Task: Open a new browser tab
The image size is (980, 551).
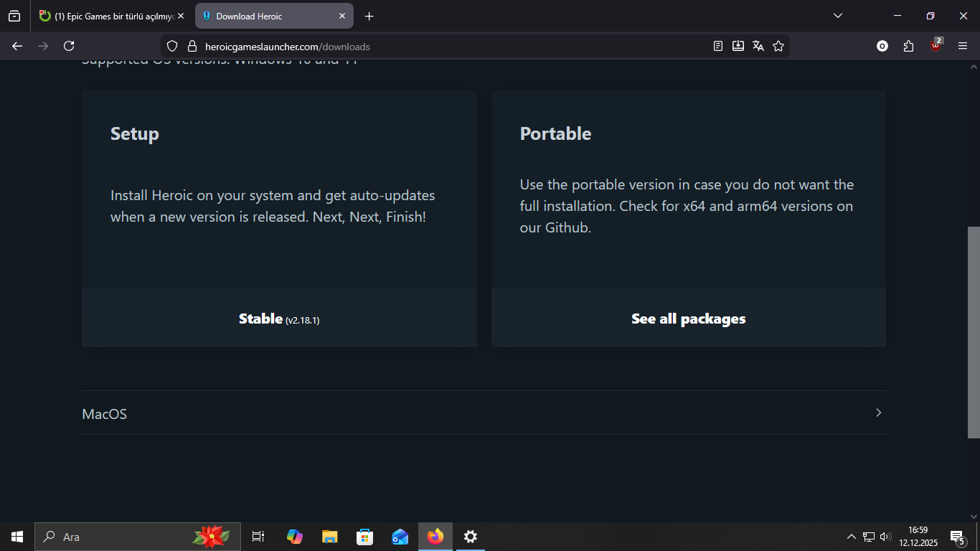Action: [x=369, y=16]
